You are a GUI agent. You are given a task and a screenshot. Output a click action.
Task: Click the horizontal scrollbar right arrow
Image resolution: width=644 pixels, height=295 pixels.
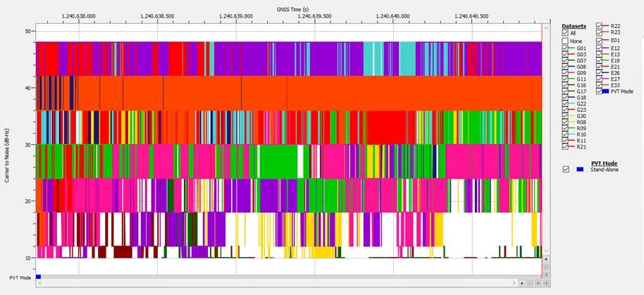pos(513,283)
